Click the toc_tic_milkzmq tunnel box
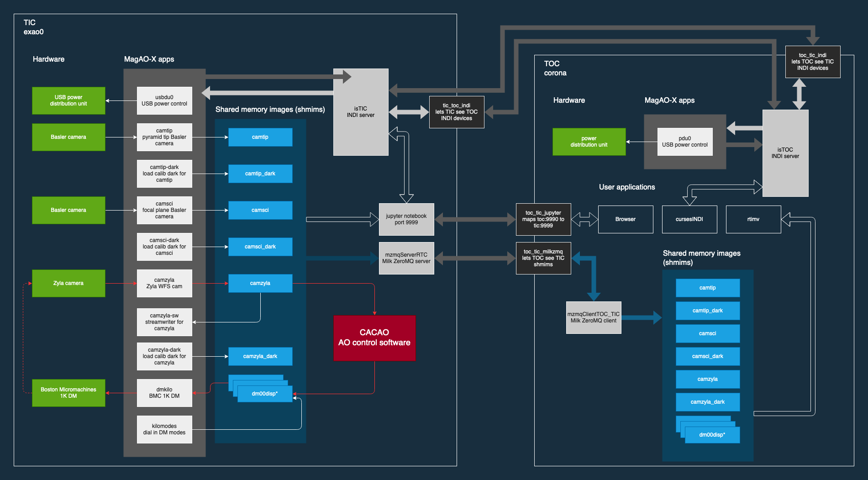This screenshot has height=480, width=868. click(543, 258)
